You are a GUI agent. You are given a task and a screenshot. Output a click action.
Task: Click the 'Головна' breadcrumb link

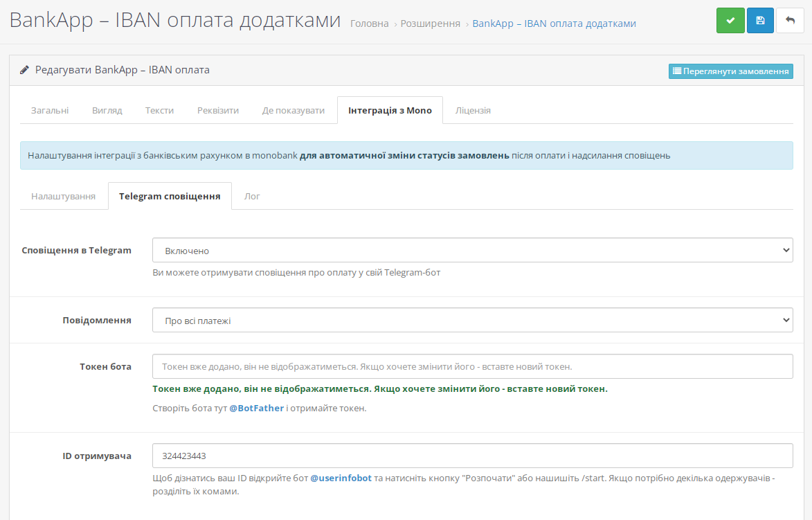click(x=369, y=24)
